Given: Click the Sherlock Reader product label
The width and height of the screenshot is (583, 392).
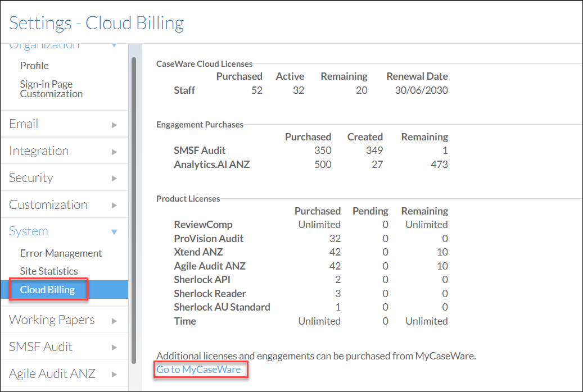Looking at the screenshot, I should pyautogui.click(x=210, y=294).
